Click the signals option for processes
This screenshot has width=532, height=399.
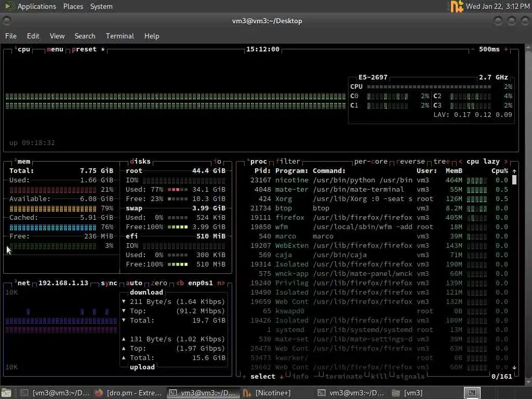[x=410, y=376]
